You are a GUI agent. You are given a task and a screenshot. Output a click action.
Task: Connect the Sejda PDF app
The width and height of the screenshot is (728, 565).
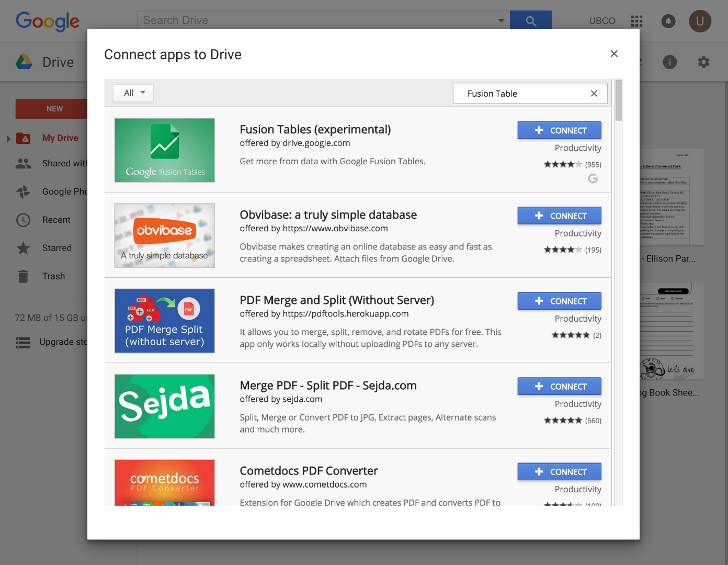pos(559,386)
